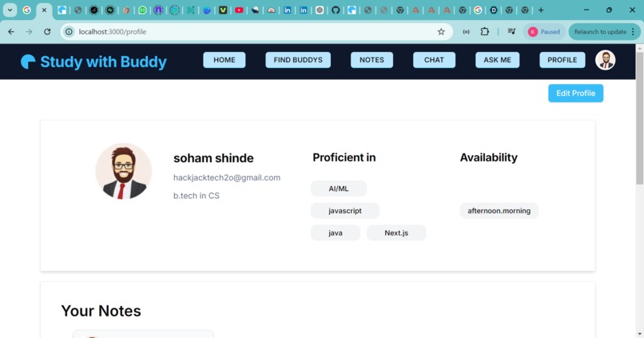Select the javascript skill tag

click(345, 211)
